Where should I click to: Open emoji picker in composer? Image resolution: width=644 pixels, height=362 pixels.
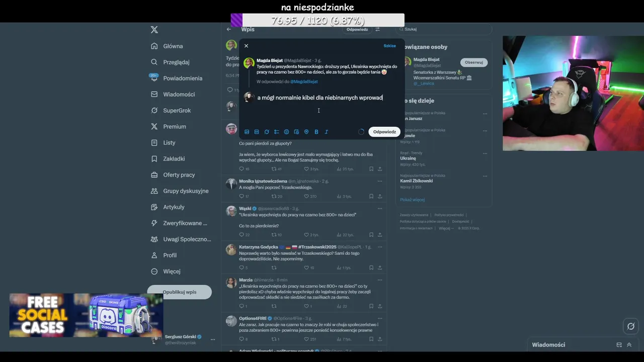tap(286, 132)
